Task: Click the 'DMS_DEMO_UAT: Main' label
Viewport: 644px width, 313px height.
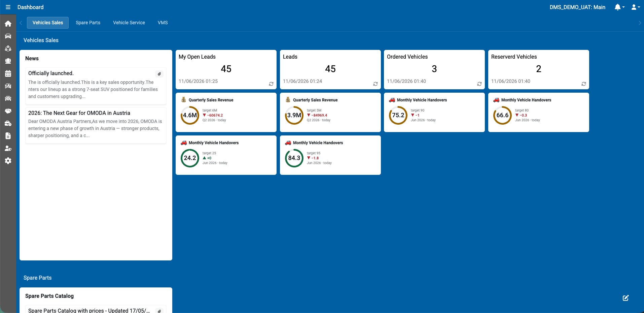Action: 577,7
